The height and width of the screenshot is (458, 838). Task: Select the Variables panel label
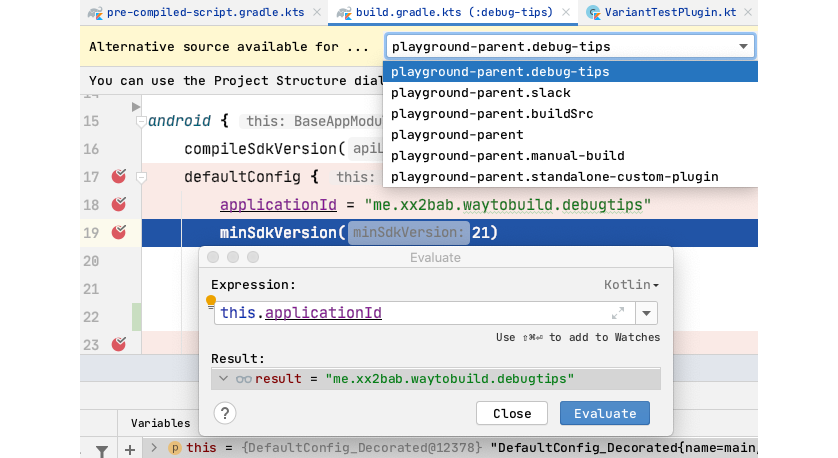tap(160, 423)
